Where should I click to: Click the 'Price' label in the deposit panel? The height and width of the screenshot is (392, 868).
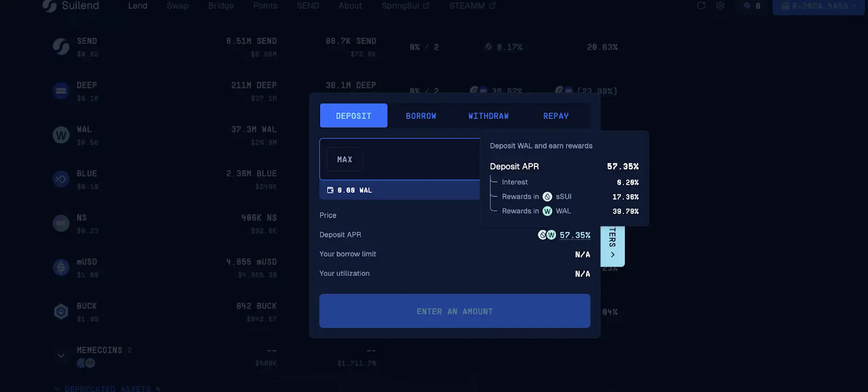pyautogui.click(x=328, y=216)
